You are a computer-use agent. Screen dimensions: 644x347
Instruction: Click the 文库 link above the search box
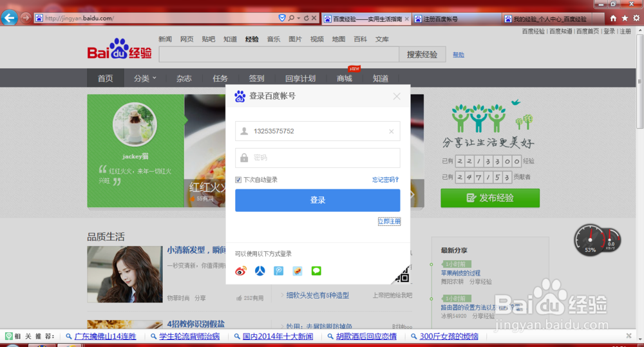[x=382, y=39]
